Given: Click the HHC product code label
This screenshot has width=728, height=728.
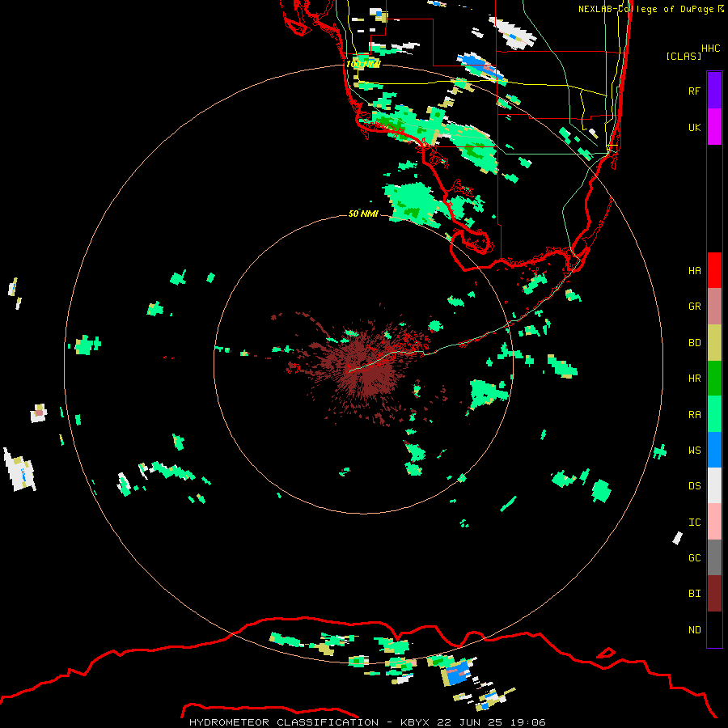Looking at the screenshot, I should pos(710,49).
